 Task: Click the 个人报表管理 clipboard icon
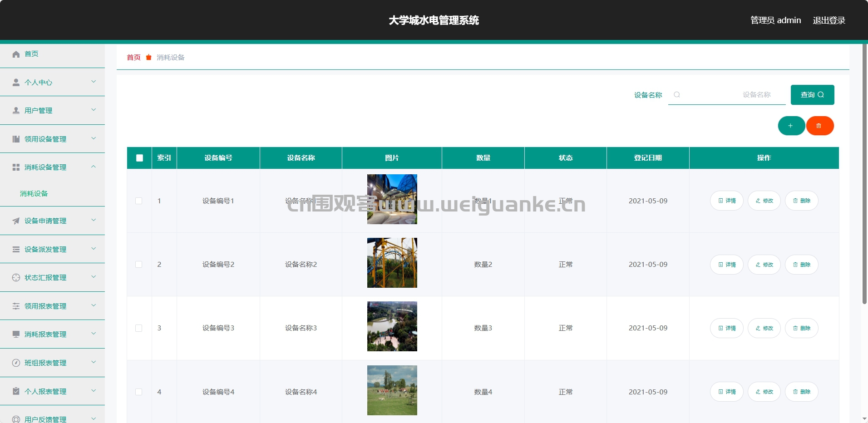(16, 391)
